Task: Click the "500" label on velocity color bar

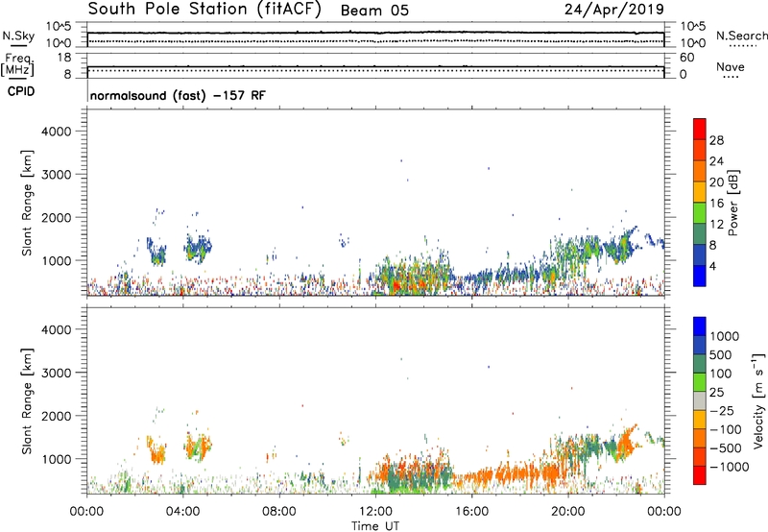Action: pos(720,355)
